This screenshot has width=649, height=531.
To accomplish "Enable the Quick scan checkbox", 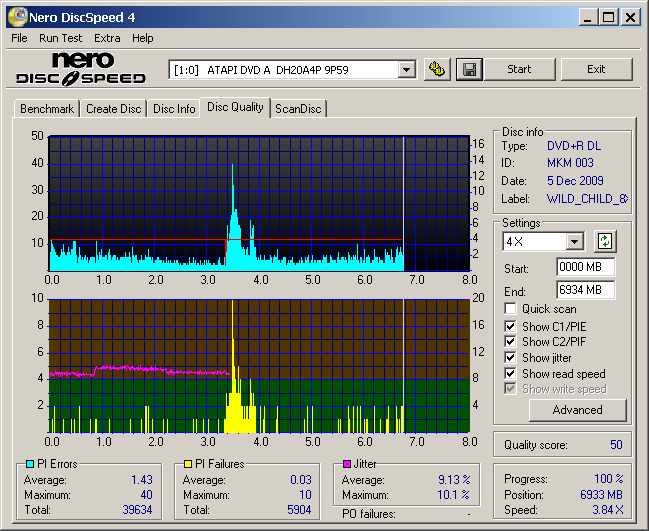I will 510,309.
